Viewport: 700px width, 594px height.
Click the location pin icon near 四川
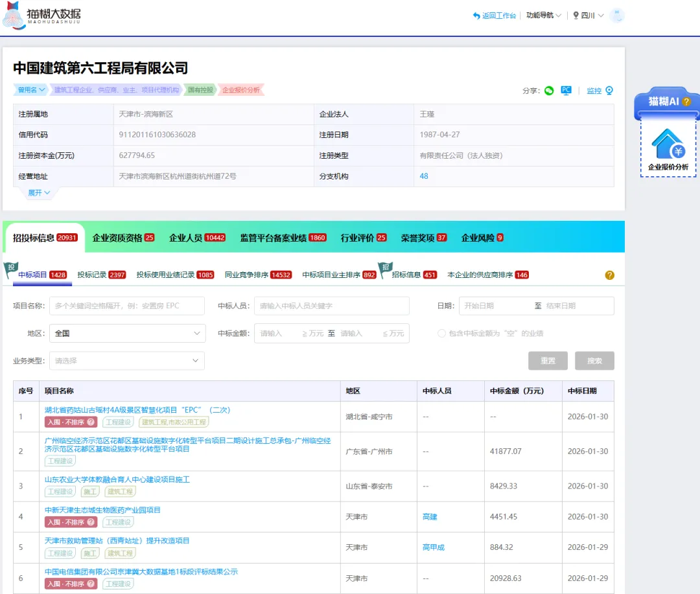pyautogui.click(x=576, y=16)
